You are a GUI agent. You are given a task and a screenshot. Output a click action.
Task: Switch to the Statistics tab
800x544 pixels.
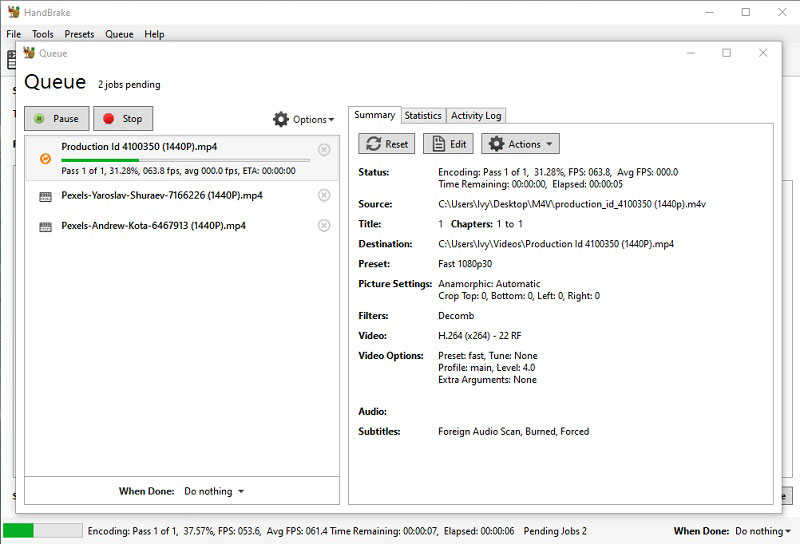click(423, 116)
